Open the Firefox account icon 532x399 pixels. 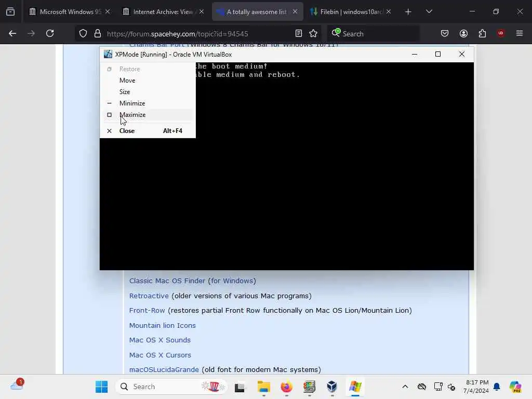463,33
